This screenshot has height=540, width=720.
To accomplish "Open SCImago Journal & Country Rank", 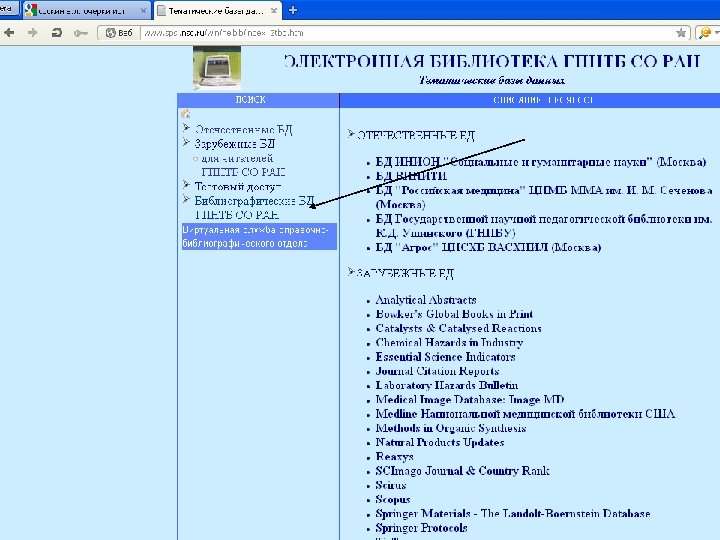I will point(462,471).
